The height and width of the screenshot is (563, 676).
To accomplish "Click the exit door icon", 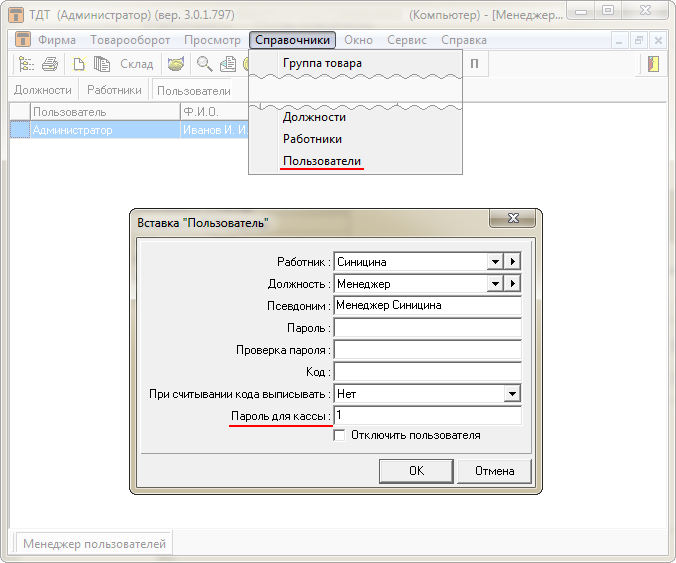I will click(x=653, y=64).
